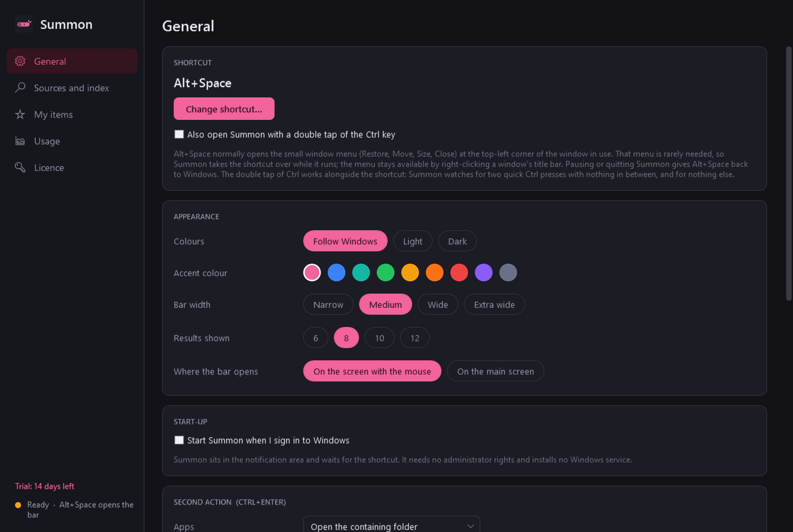The height and width of the screenshot is (532, 793).
Task: Choose the Light colour theme
Action: tap(413, 241)
